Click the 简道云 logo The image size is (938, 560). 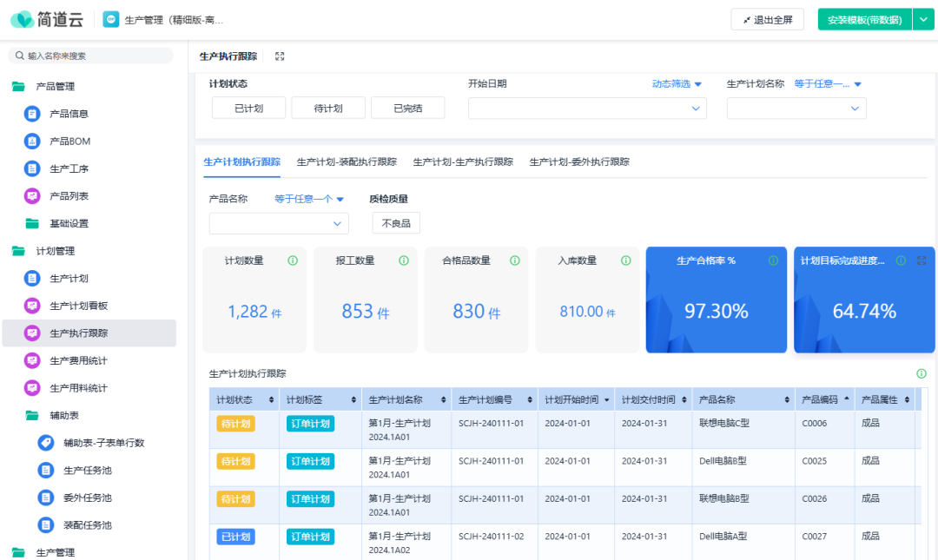tap(49, 19)
